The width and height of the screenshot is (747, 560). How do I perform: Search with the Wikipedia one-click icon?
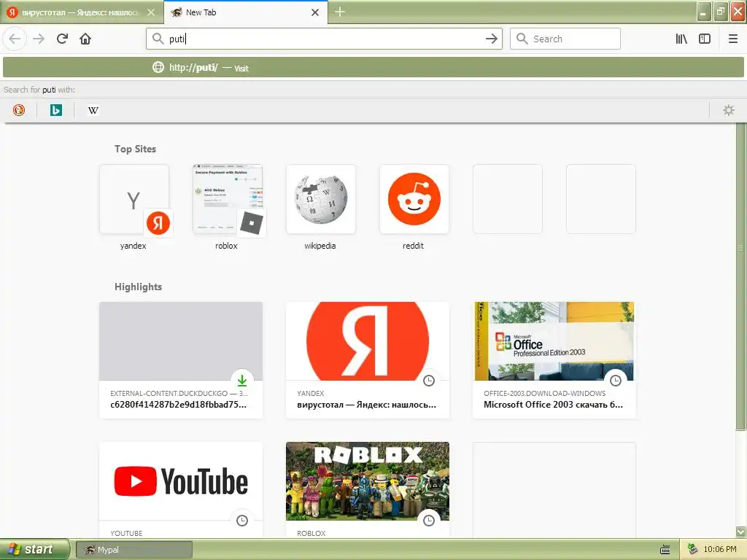93,111
